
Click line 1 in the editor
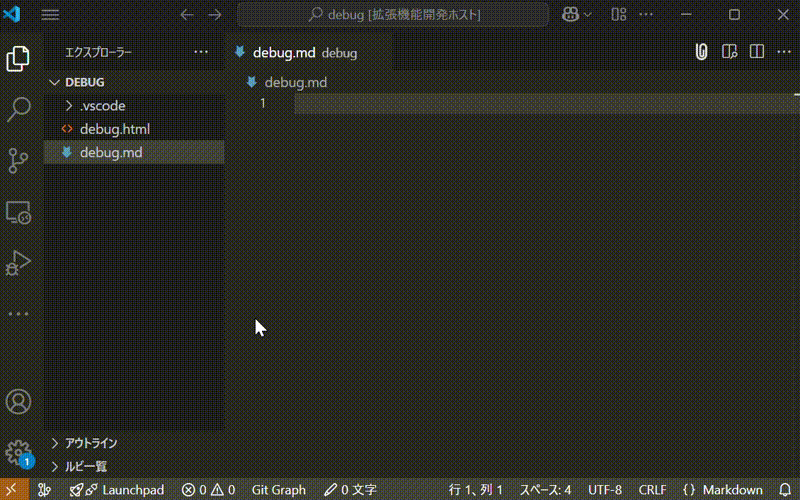546,104
